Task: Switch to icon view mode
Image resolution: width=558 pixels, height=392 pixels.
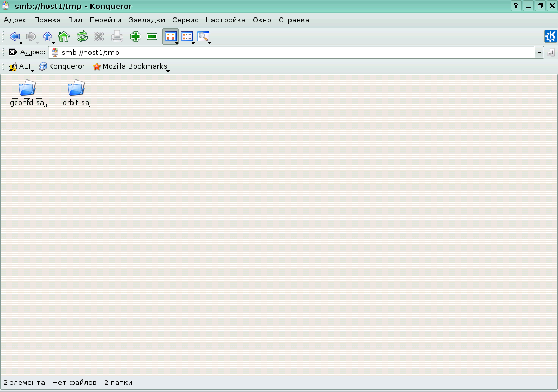Action: 171,36
